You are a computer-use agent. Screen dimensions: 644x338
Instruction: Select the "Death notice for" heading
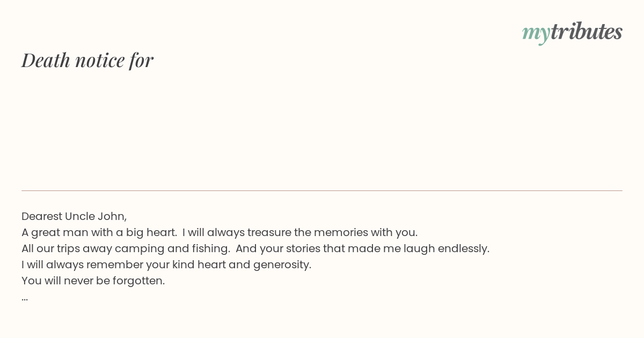tap(87, 60)
